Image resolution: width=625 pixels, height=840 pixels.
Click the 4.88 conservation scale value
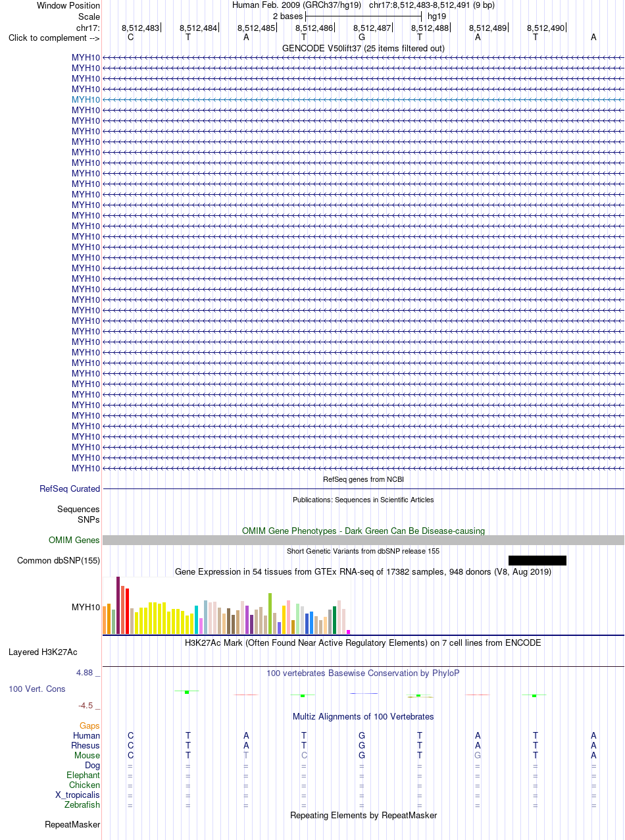point(86,673)
